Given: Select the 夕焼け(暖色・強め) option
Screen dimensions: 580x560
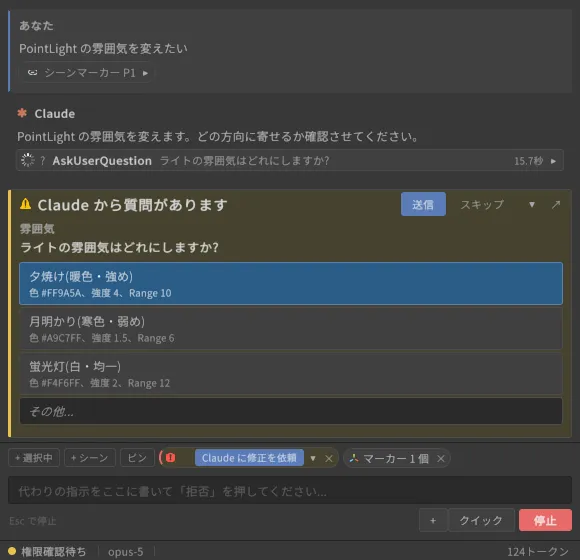Looking at the screenshot, I should pos(291,284).
